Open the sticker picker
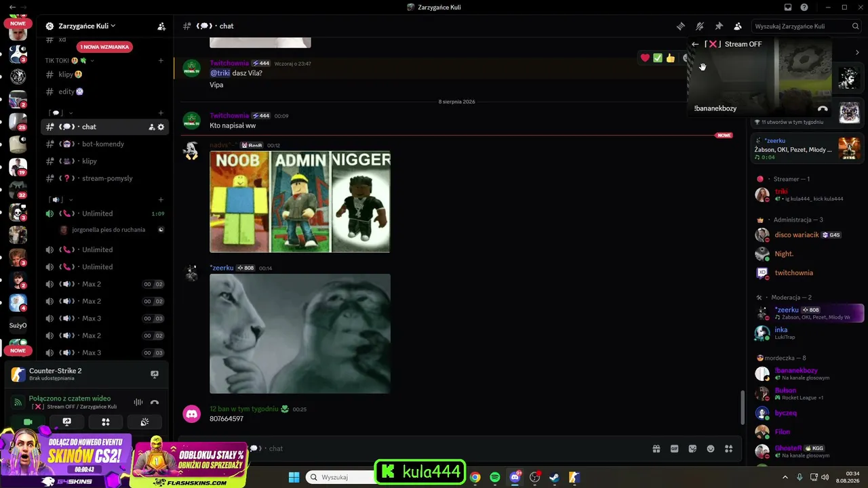The image size is (868, 488). click(x=692, y=449)
